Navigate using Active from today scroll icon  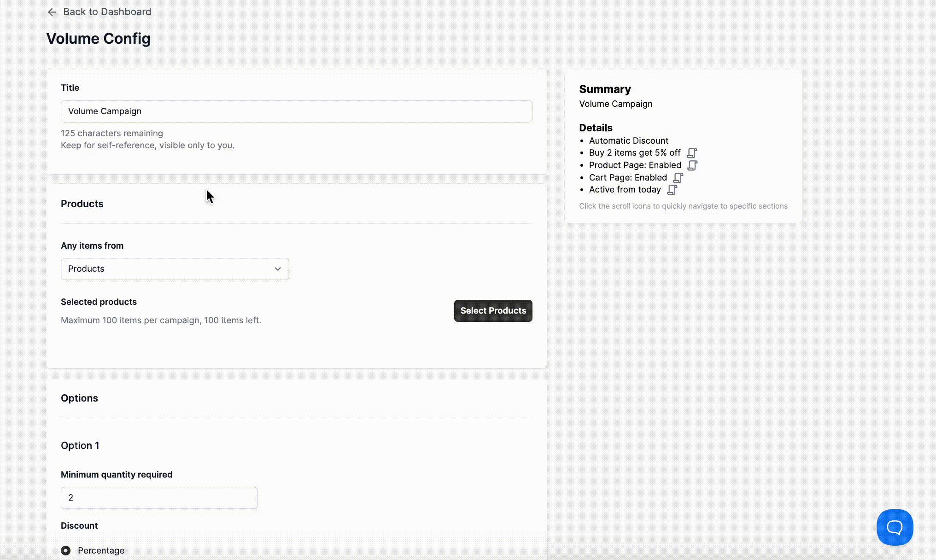(672, 190)
